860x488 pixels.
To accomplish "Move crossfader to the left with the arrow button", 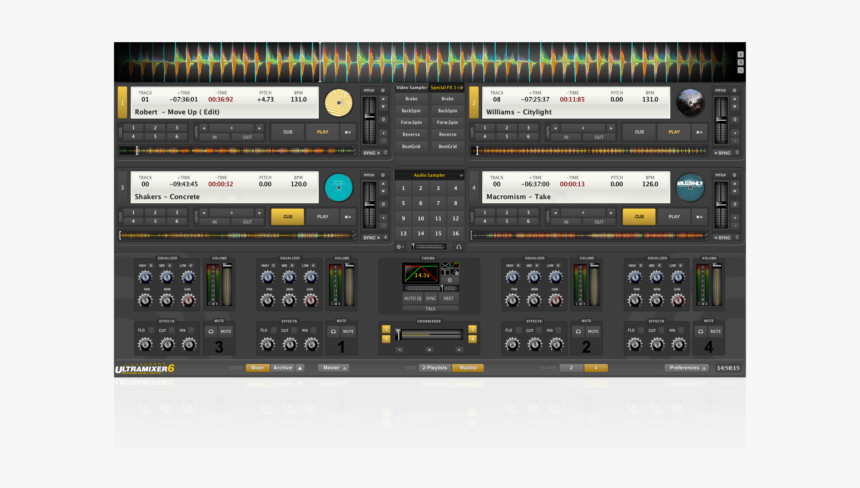I will pyautogui.click(x=399, y=349).
